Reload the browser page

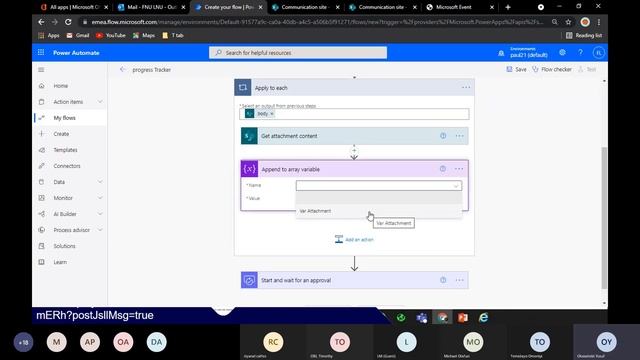(68, 22)
